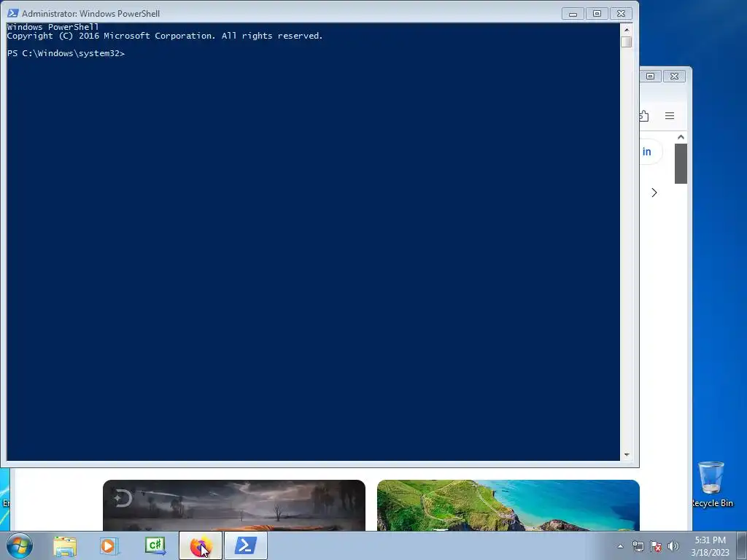The width and height of the screenshot is (747, 560).
Task: Open Firefox hamburger application menu
Action: [670, 116]
